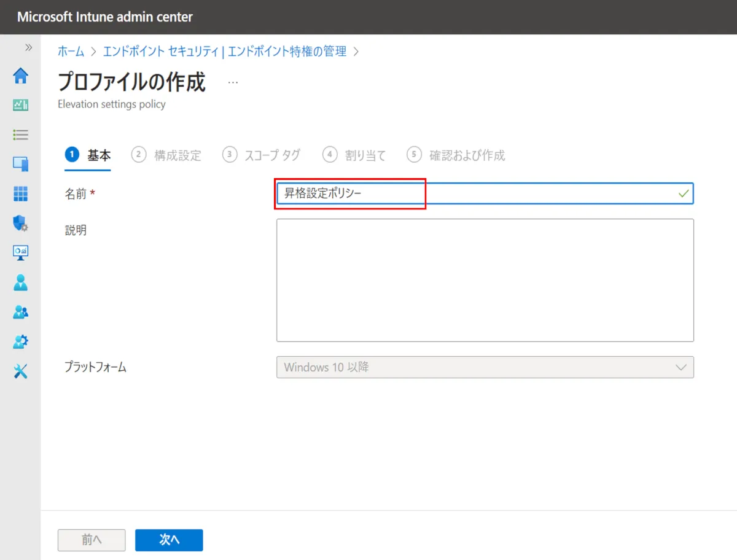Click the Elevation settings policy subtitle

(x=112, y=104)
